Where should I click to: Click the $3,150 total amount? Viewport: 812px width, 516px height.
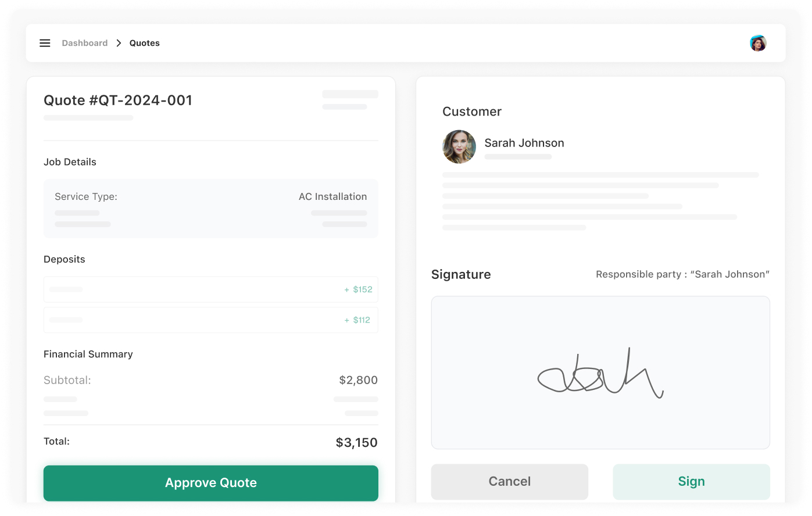356,443
